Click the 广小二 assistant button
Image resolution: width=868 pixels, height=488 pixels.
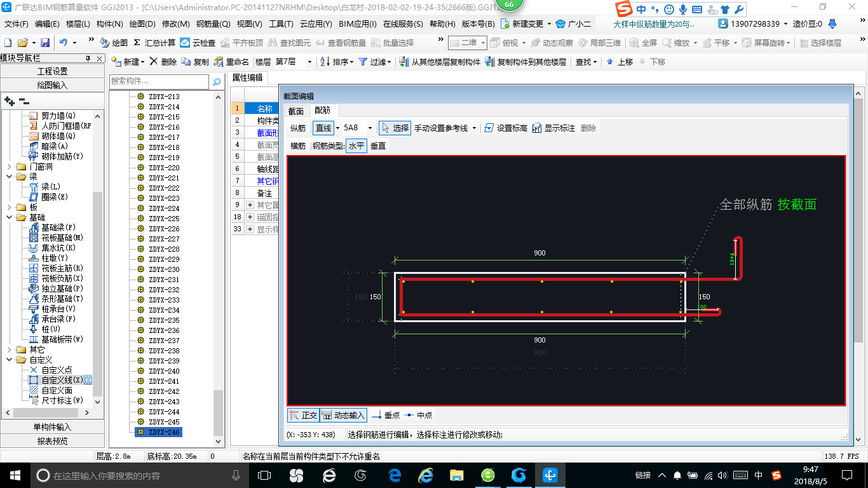[574, 24]
